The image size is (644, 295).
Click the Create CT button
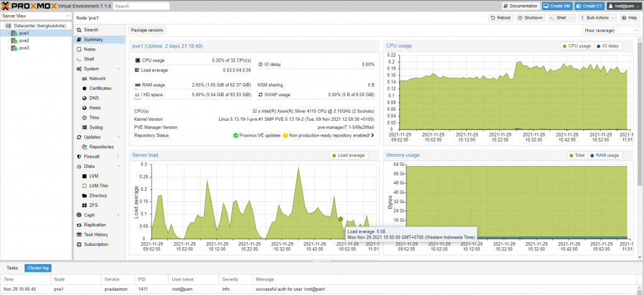(589, 6)
